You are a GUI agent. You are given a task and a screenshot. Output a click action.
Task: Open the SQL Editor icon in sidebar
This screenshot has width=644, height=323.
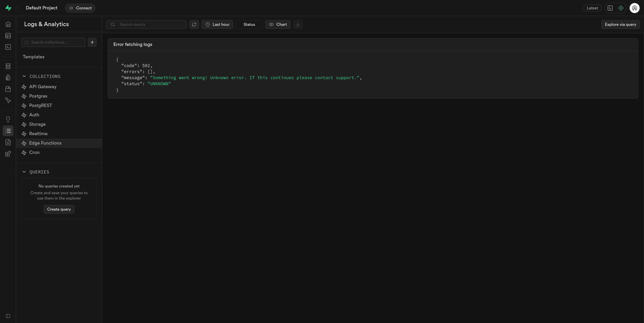point(8,47)
